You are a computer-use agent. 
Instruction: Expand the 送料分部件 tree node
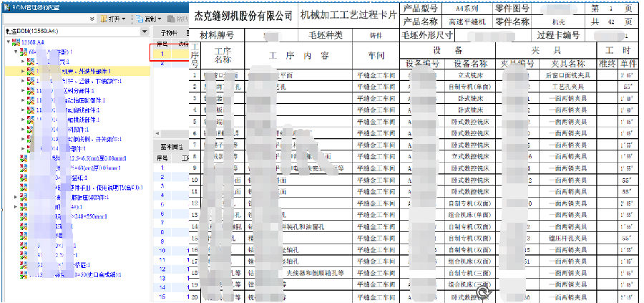(x=24, y=90)
